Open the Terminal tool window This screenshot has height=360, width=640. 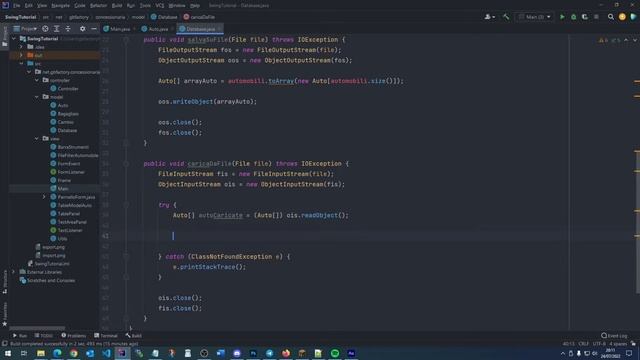pos(106,336)
